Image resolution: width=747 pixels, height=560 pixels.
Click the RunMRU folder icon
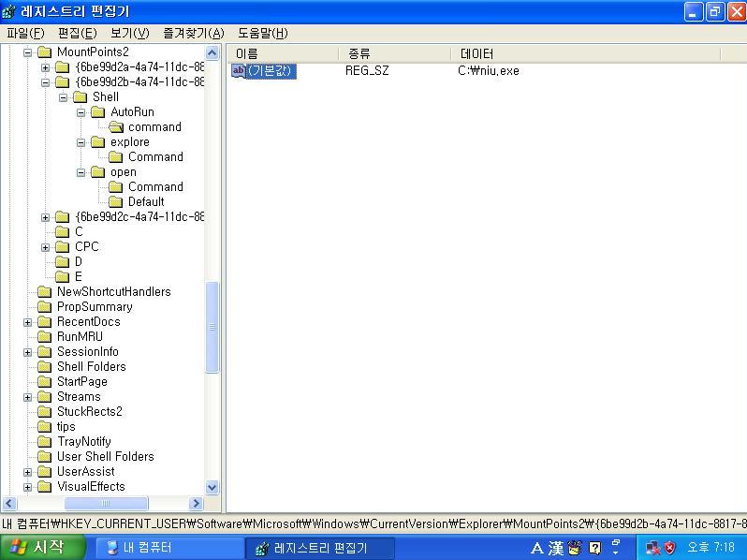pos(44,337)
